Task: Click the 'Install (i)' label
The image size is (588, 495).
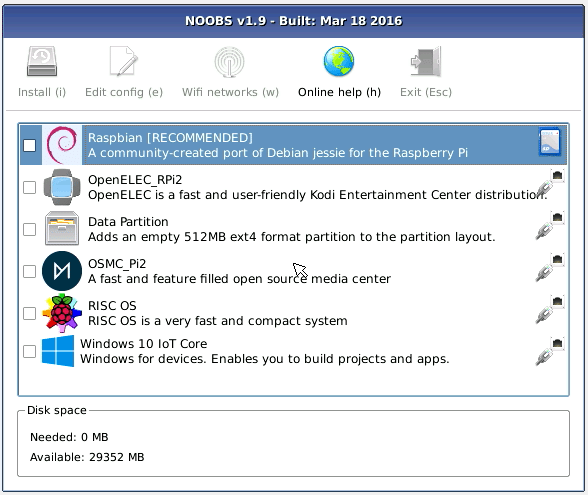Action: tap(42, 92)
